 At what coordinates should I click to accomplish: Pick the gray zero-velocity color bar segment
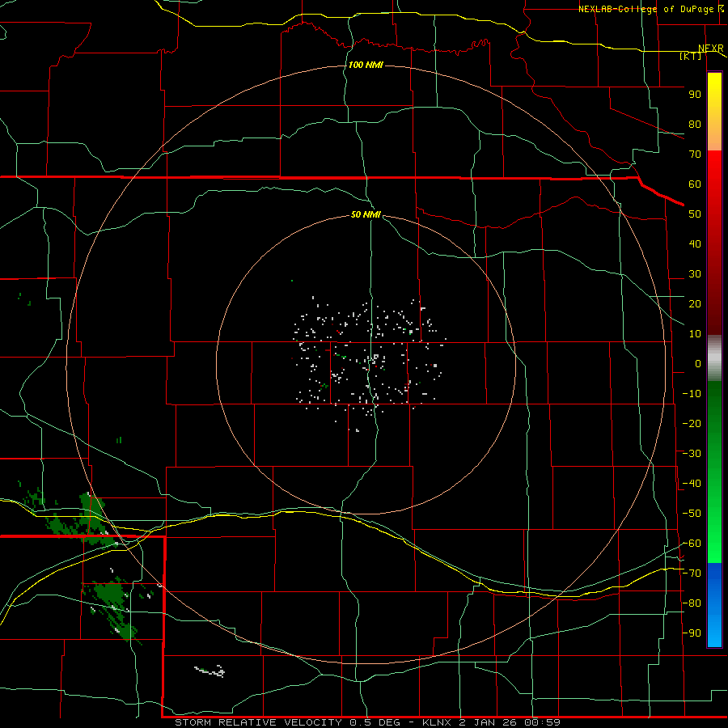(x=714, y=358)
